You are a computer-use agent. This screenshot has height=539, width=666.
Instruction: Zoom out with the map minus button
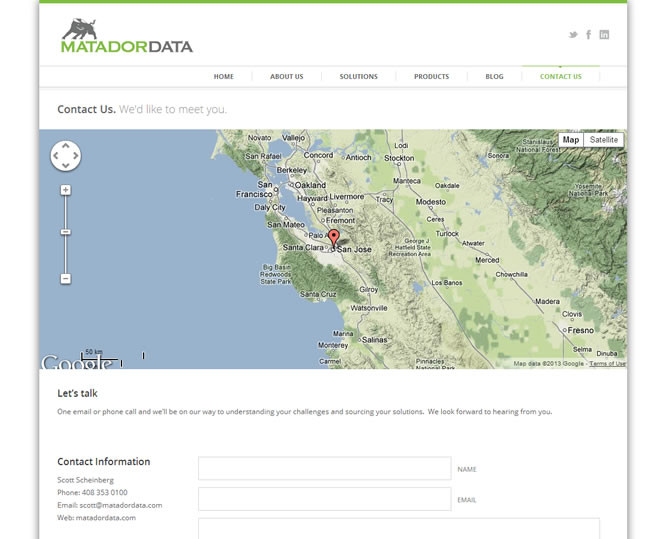[x=66, y=279]
